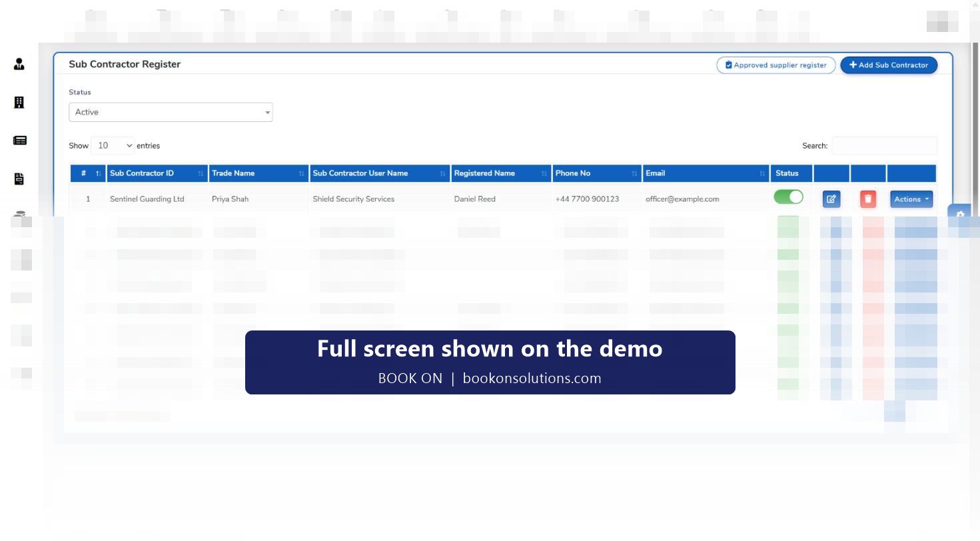Screen dimensions: 980x541
Task: Open the document sidebar icon
Action: coord(19,179)
